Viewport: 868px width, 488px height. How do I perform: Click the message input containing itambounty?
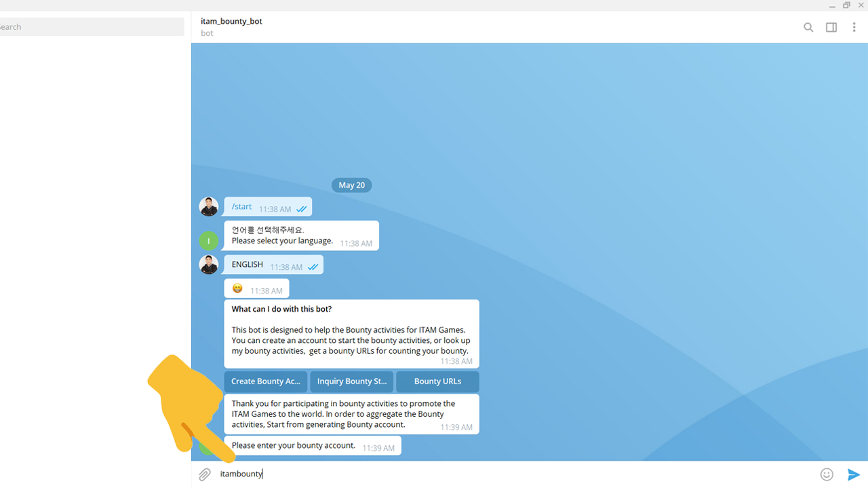coord(515,474)
